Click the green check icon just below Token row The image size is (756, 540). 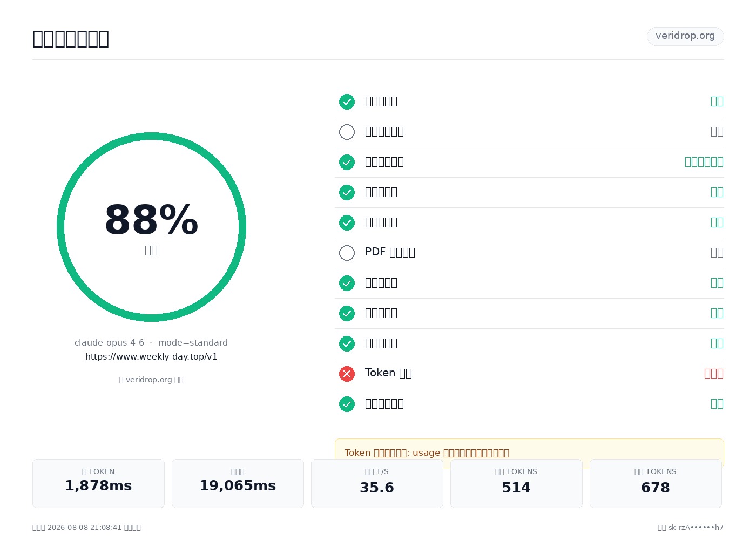(347, 404)
